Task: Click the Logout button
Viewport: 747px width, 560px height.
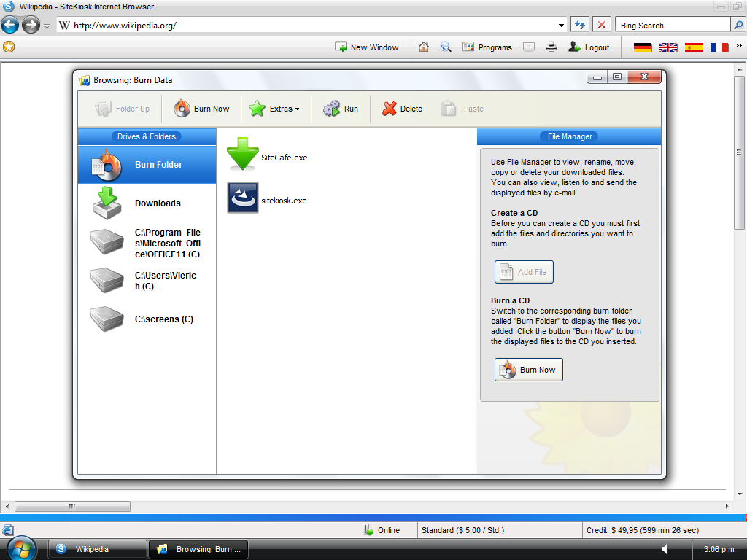Action: click(x=589, y=47)
